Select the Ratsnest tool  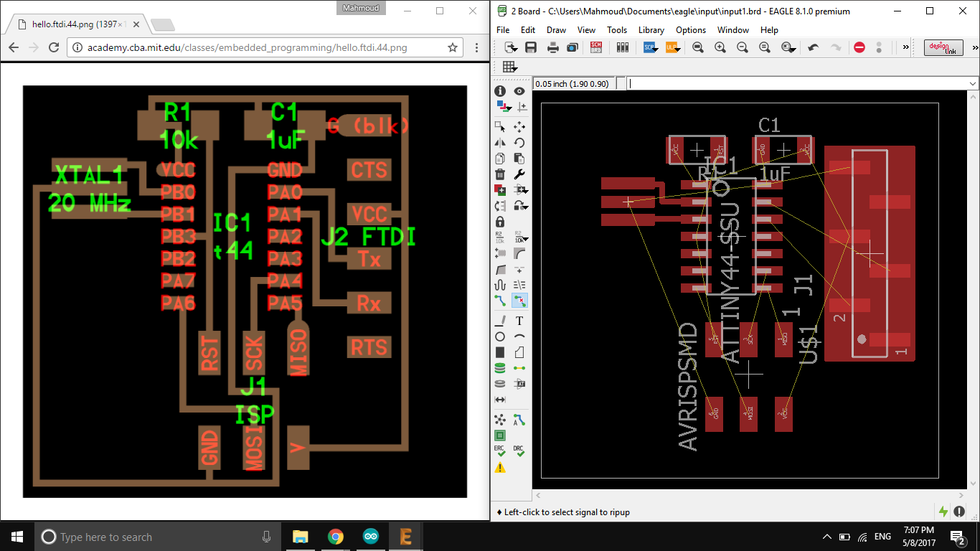click(500, 419)
